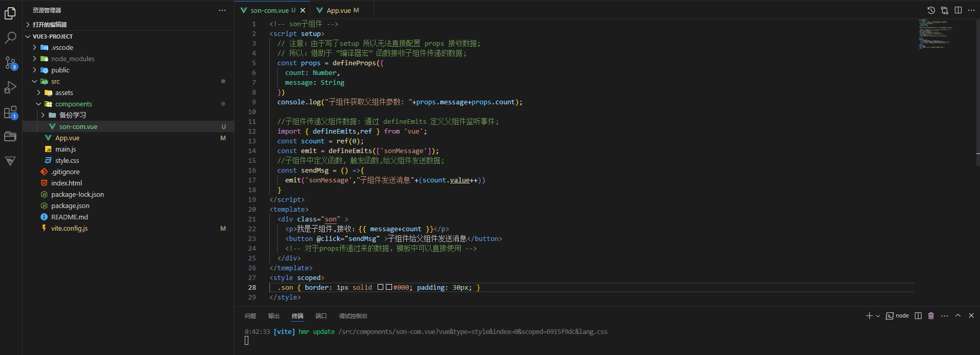Kill the terminal with trash icon
Viewport: 980px width, 355px height.
coord(931,316)
